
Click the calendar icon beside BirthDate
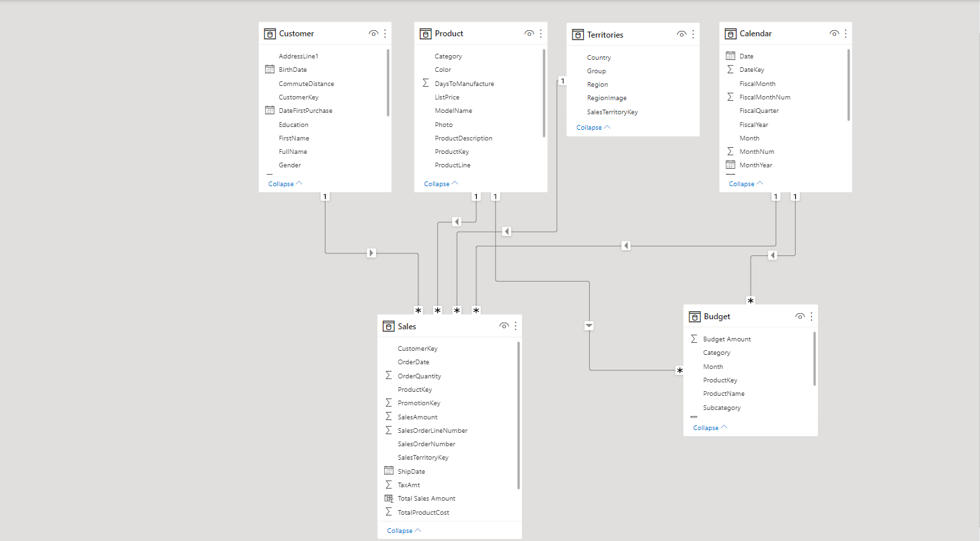coord(270,69)
